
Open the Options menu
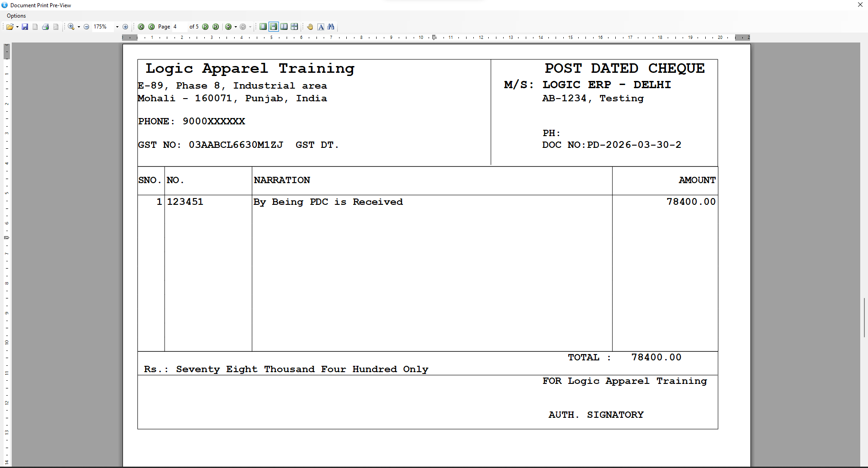(x=16, y=16)
